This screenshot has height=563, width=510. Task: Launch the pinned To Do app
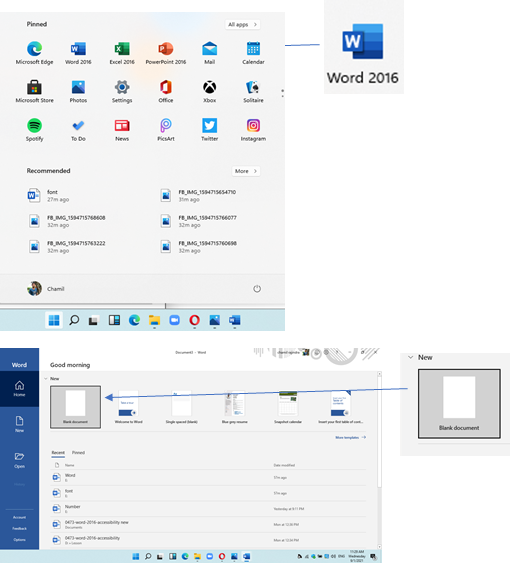pos(78,129)
